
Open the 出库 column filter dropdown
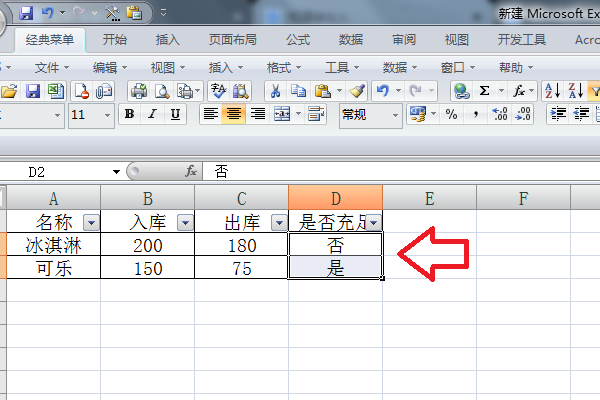click(279, 222)
